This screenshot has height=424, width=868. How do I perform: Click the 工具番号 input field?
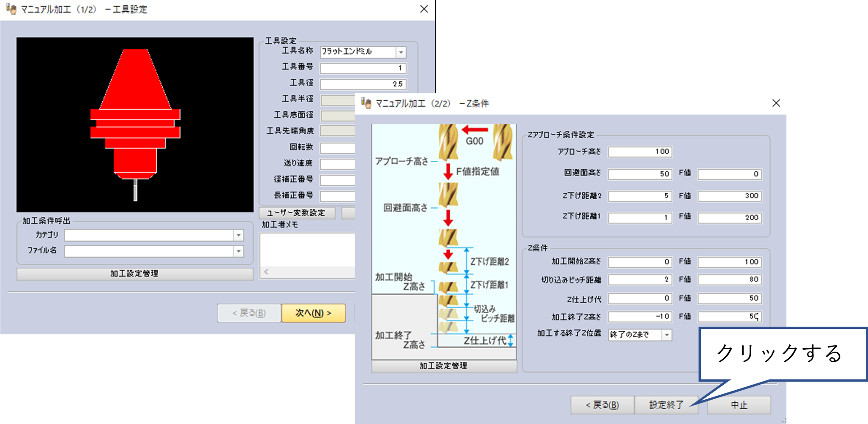click(x=363, y=68)
